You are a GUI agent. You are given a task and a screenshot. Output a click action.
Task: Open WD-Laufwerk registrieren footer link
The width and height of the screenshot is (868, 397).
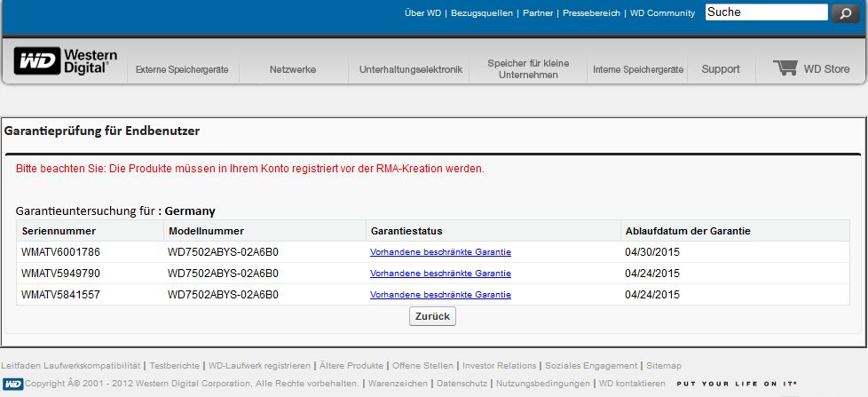(x=259, y=366)
